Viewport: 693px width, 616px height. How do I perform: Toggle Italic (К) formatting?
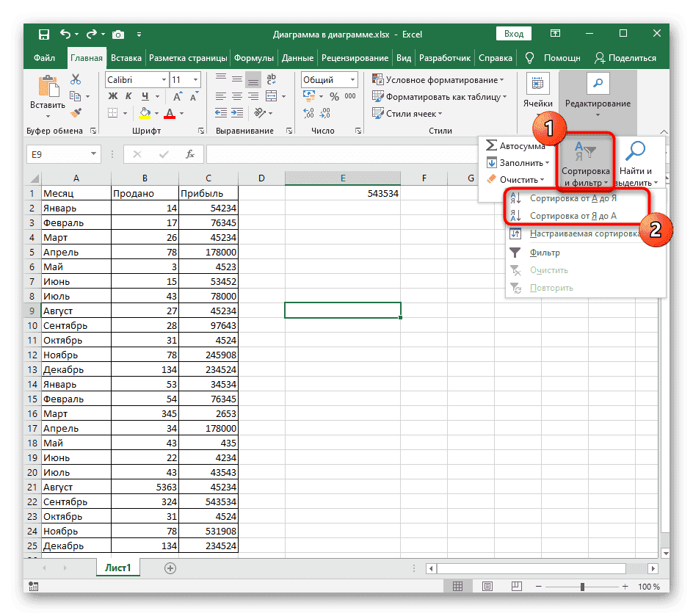[x=129, y=96]
